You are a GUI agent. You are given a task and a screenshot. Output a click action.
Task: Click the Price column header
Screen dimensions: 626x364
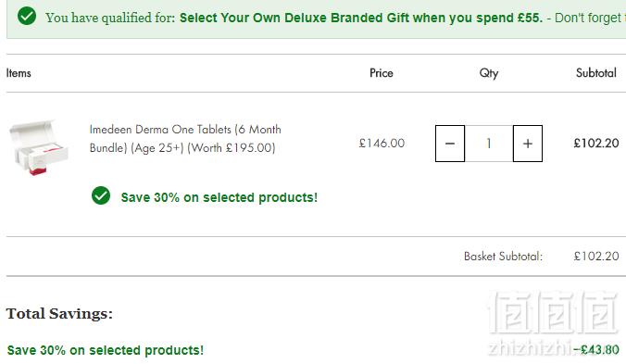click(x=382, y=73)
